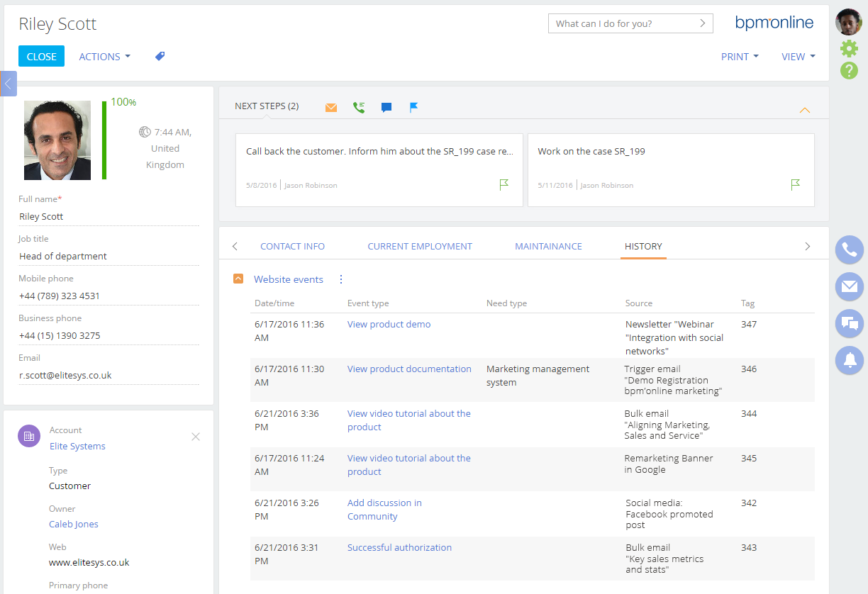868x594 pixels.
Task: Click the blue flag task icon in Next Steps
Action: [x=414, y=108]
